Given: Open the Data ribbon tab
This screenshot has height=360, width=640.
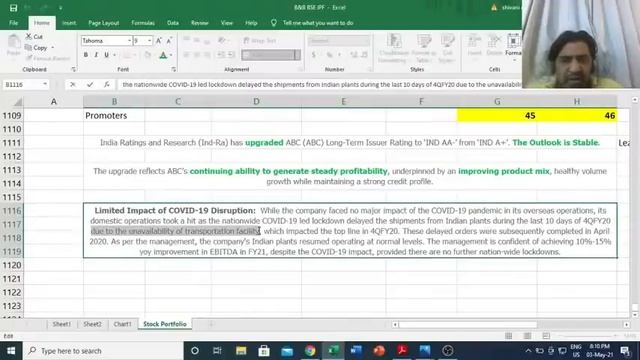Looking at the screenshot, I should (x=173, y=23).
